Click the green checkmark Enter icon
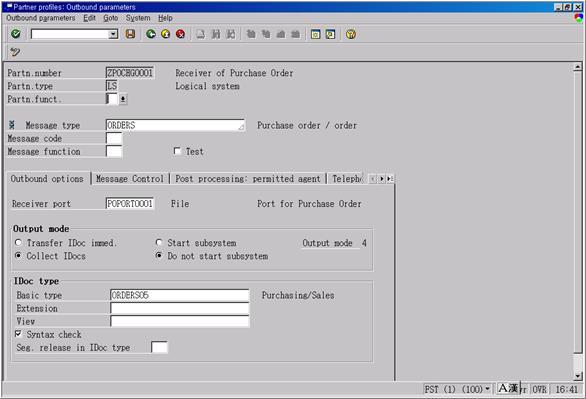Viewport: 586px width, 399px height. point(16,34)
